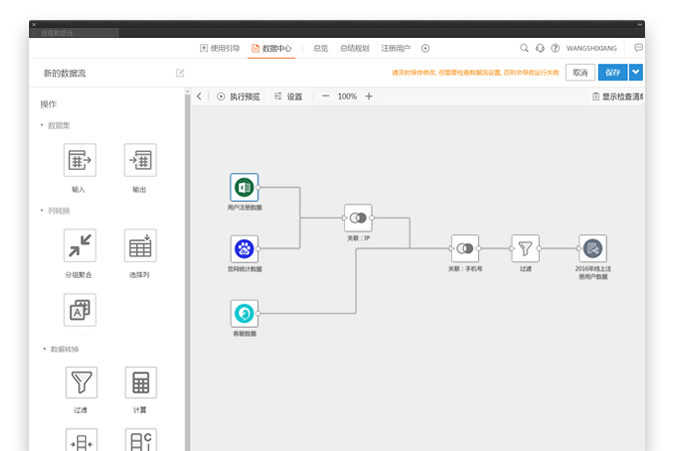
Task: Select the 用户注册数据 Excel node on canvas
Action: click(244, 187)
